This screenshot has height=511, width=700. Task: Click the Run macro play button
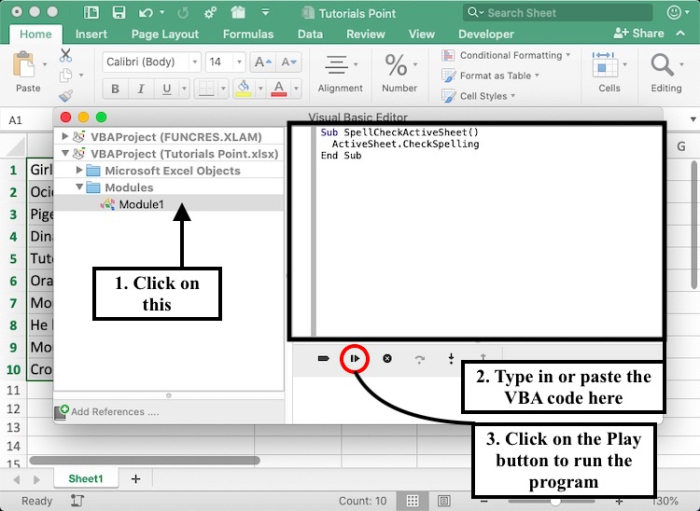[354, 358]
